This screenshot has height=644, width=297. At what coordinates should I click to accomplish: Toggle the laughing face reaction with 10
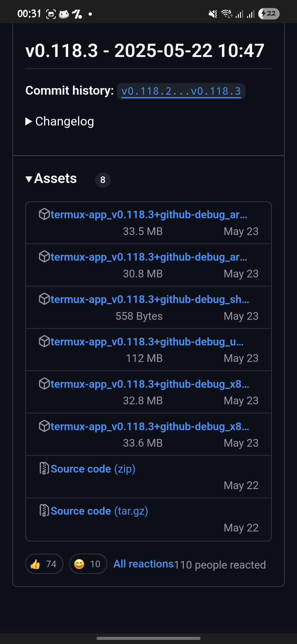pyautogui.click(x=88, y=564)
